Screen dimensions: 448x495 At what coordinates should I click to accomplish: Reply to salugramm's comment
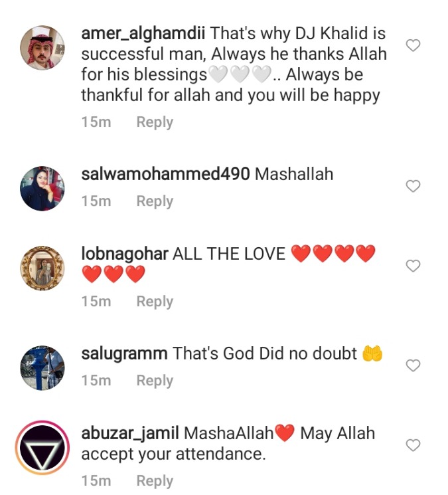(155, 381)
